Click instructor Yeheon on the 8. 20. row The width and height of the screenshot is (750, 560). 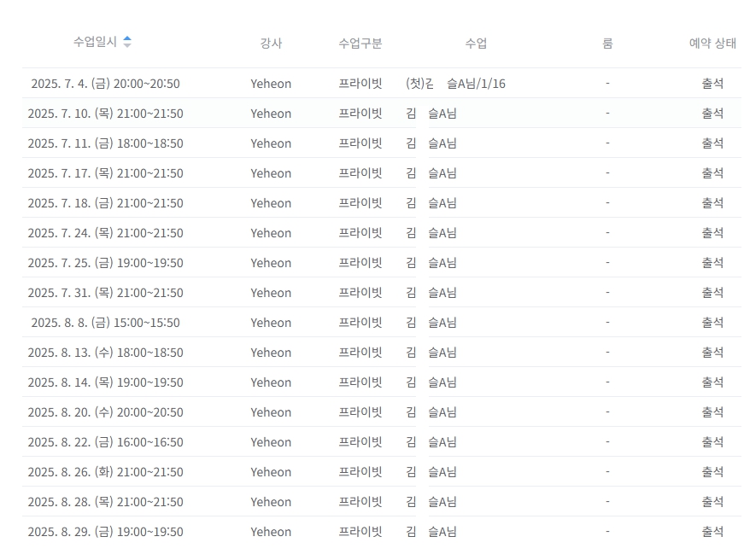point(271,412)
